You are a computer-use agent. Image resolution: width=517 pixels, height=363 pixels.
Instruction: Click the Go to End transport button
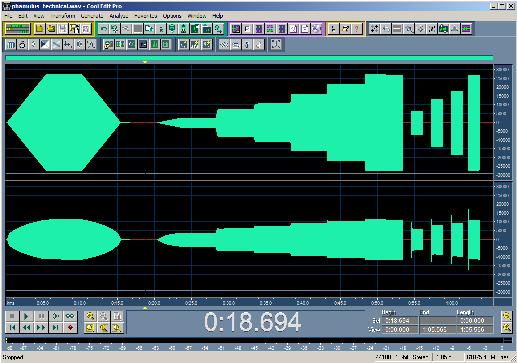click(x=56, y=328)
